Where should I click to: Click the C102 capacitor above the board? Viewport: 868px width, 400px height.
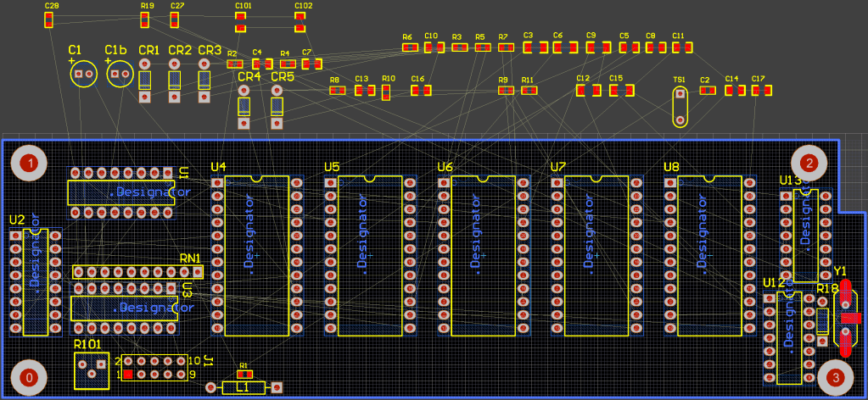click(x=300, y=18)
